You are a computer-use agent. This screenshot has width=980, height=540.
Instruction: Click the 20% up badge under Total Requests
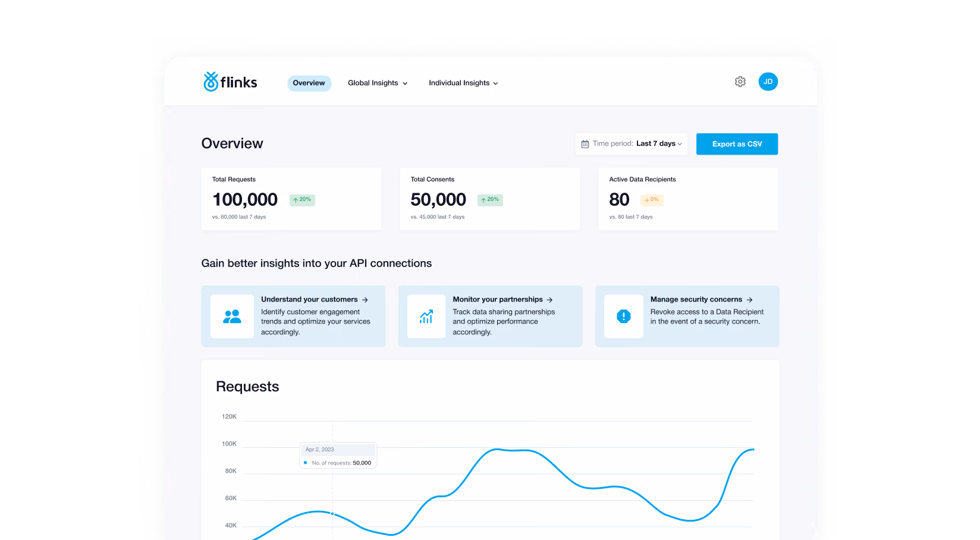pyautogui.click(x=302, y=200)
